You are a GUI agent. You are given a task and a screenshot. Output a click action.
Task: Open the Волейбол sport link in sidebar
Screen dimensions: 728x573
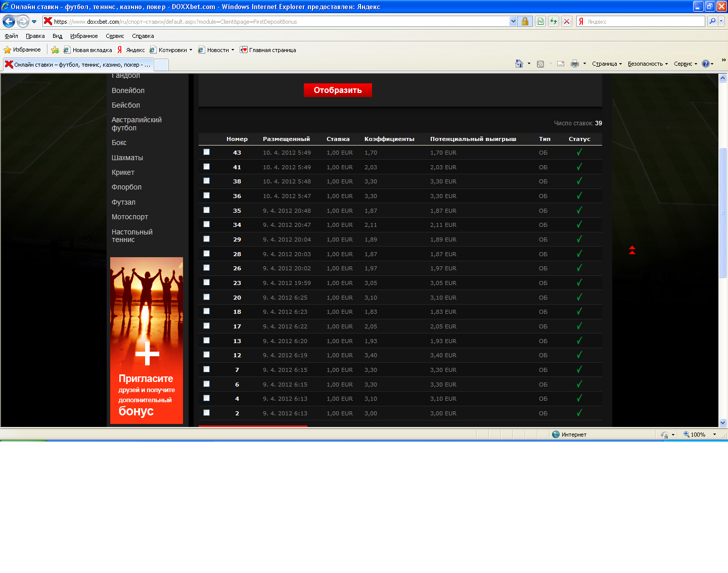(128, 90)
